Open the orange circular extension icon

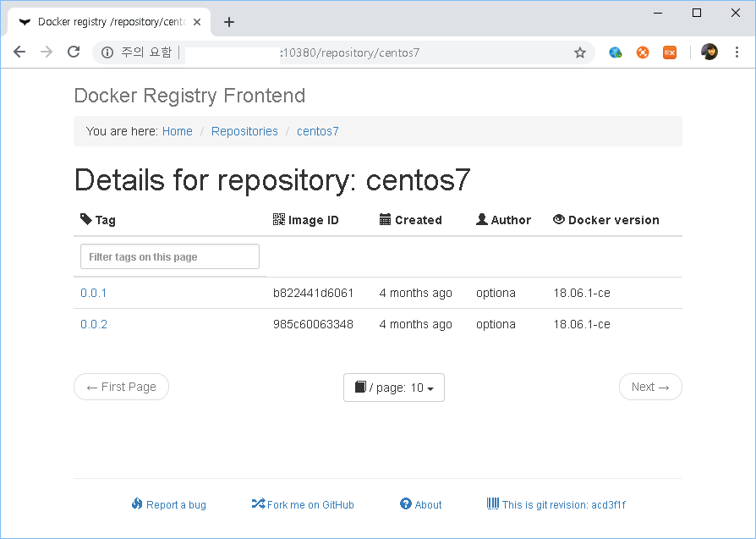[643, 52]
